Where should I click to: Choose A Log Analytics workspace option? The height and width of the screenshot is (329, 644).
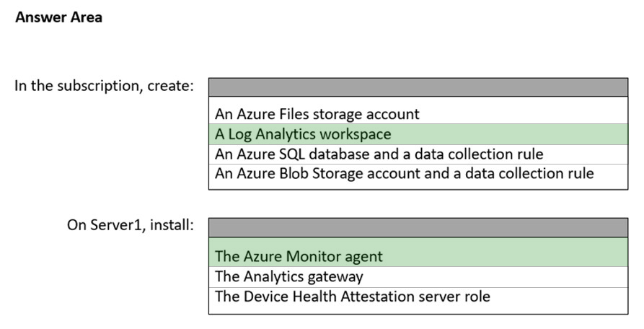[304, 134]
